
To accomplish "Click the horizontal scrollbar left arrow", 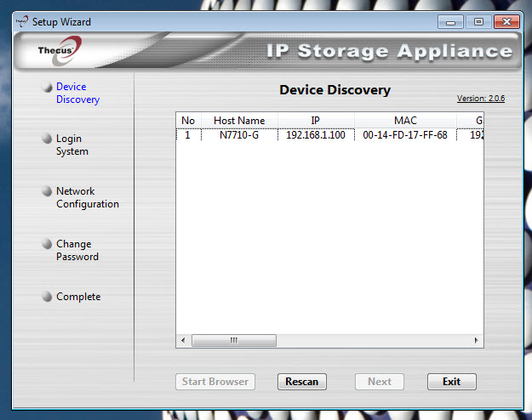I will pyautogui.click(x=183, y=340).
